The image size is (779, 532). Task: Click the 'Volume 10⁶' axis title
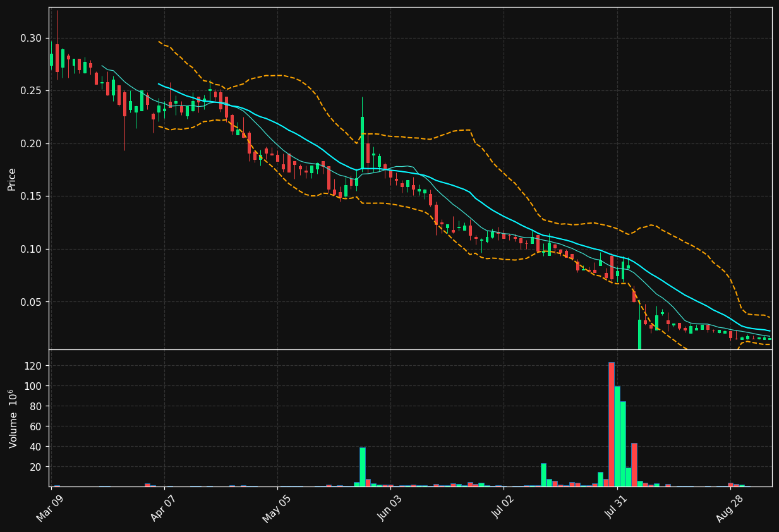[x=13, y=418]
